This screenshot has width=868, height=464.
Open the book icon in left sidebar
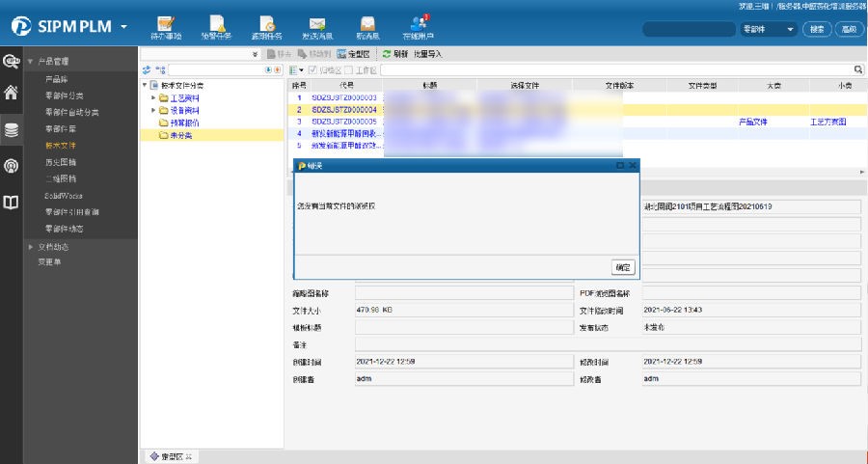(12, 203)
